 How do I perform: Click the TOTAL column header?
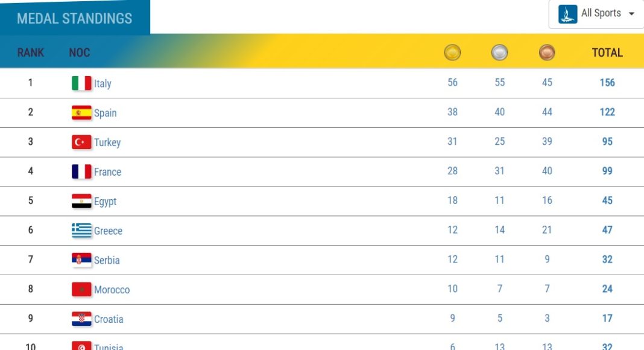pos(607,53)
